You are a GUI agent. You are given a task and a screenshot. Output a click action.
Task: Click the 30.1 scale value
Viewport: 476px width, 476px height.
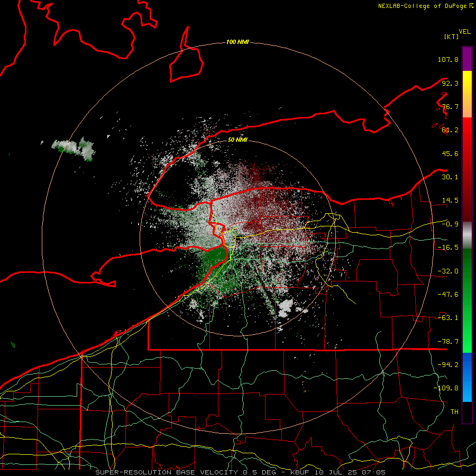(450, 177)
